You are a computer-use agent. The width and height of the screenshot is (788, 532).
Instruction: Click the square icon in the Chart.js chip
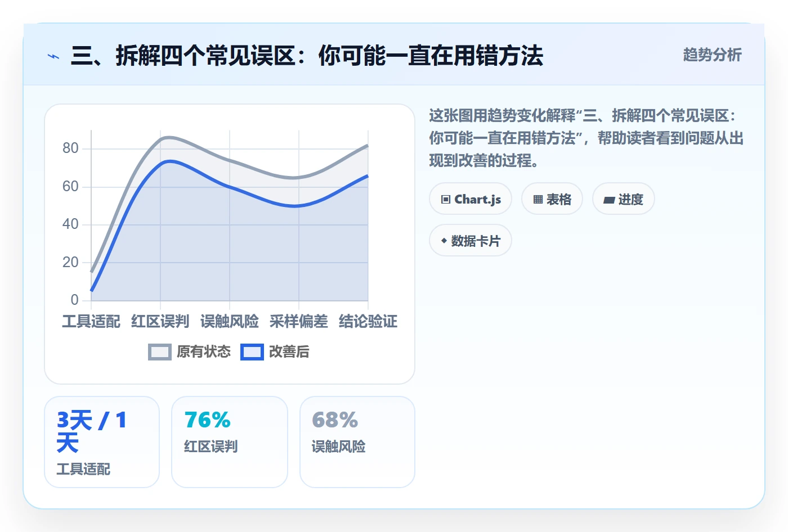click(x=446, y=200)
